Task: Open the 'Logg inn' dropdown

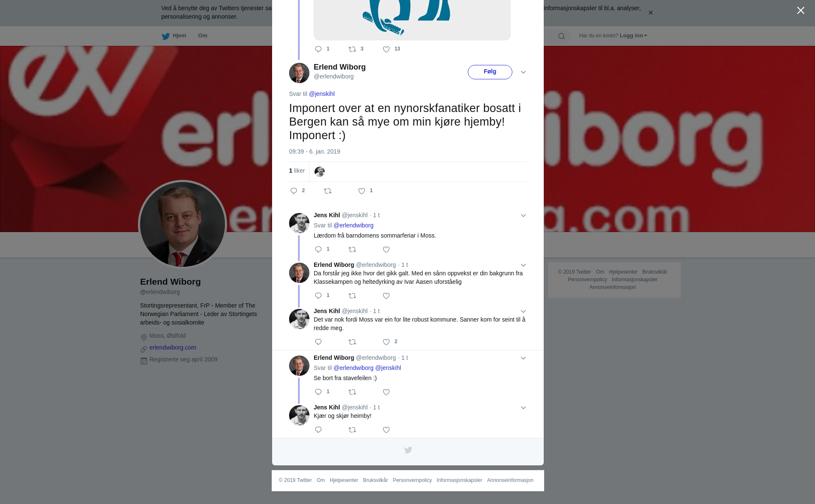Action: pyautogui.click(x=633, y=36)
